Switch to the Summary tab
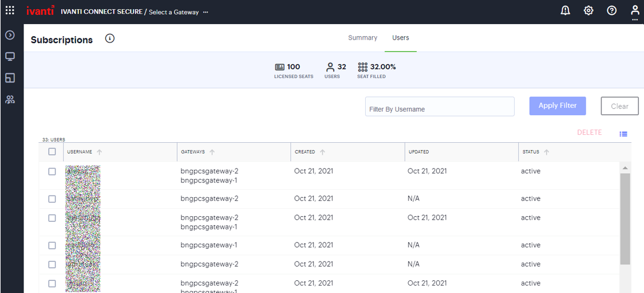Image resolution: width=644 pixels, height=293 pixels. (x=362, y=38)
